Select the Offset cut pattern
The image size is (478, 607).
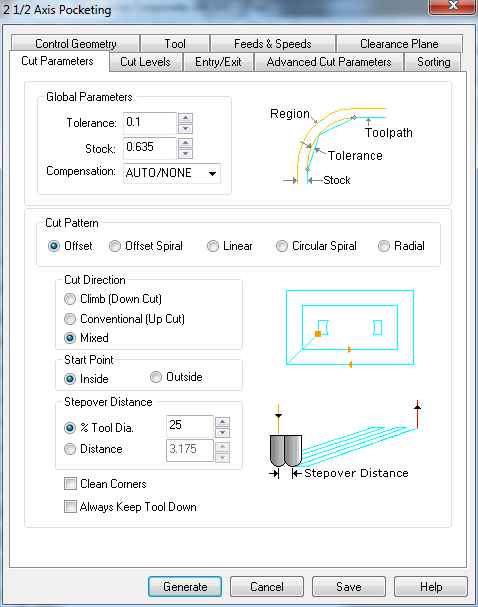tap(70, 246)
